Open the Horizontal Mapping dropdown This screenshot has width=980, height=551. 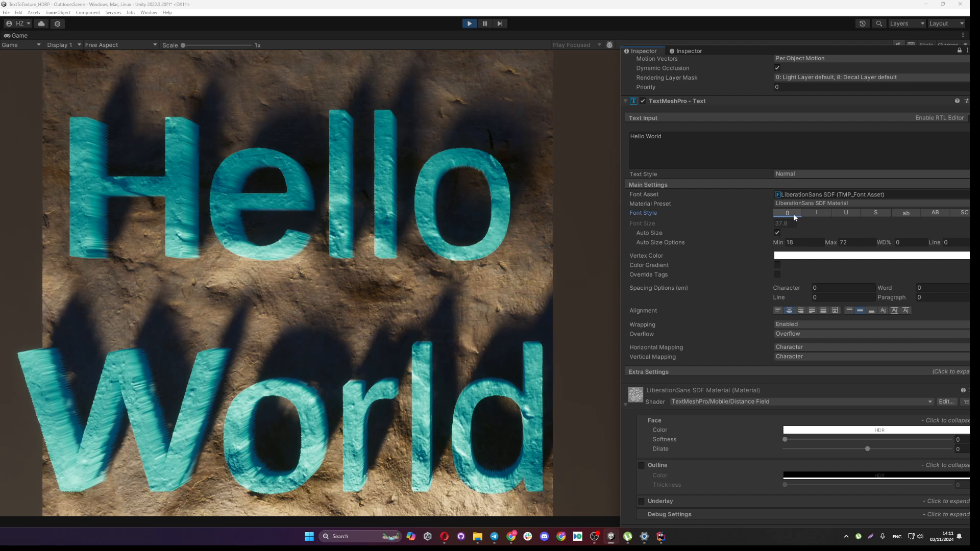click(x=871, y=347)
